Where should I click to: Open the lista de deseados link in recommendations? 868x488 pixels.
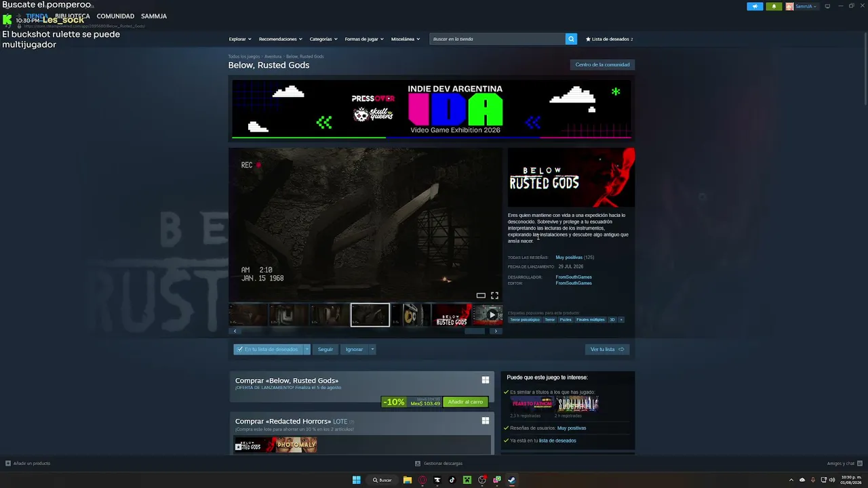pyautogui.click(x=557, y=441)
